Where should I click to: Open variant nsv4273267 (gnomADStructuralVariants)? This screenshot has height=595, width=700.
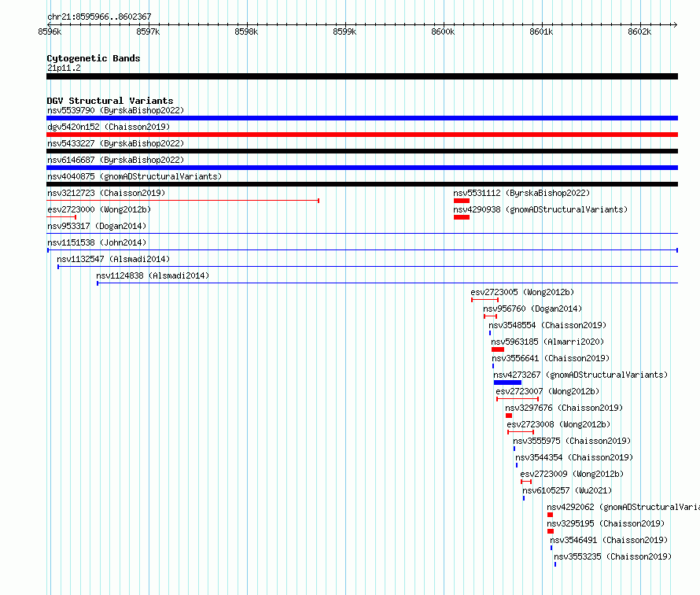[580, 375]
